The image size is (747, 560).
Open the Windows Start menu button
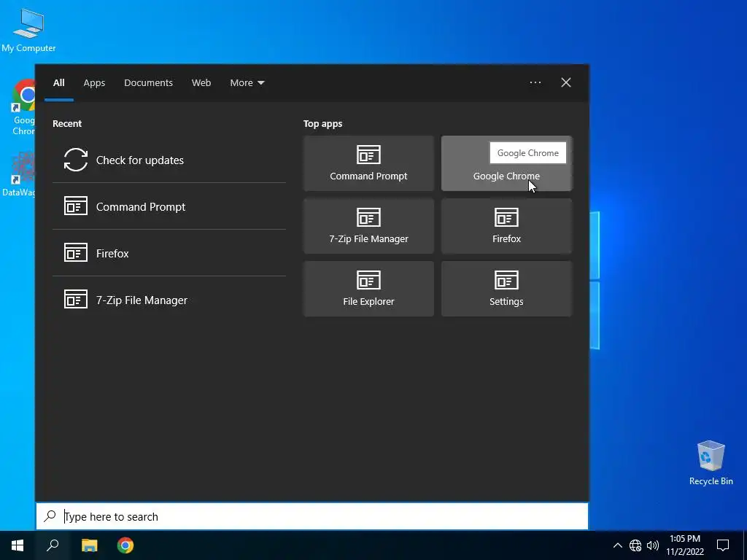tap(18, 545)
